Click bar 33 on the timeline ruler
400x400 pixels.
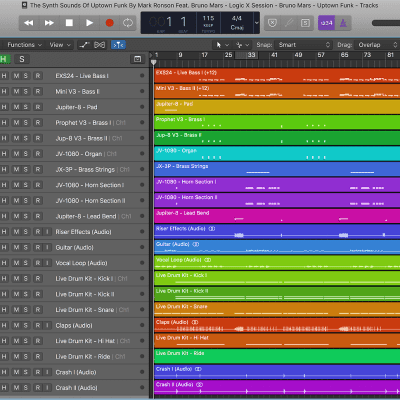tap(251, 55)
